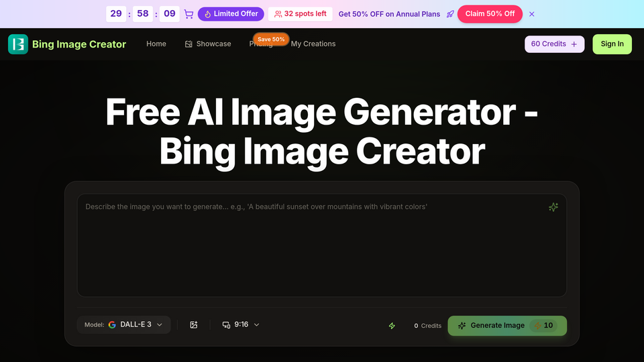The height and width of the screenshot is (362, 644).
Task: Click the image description text area
Action: coord(321,245)
